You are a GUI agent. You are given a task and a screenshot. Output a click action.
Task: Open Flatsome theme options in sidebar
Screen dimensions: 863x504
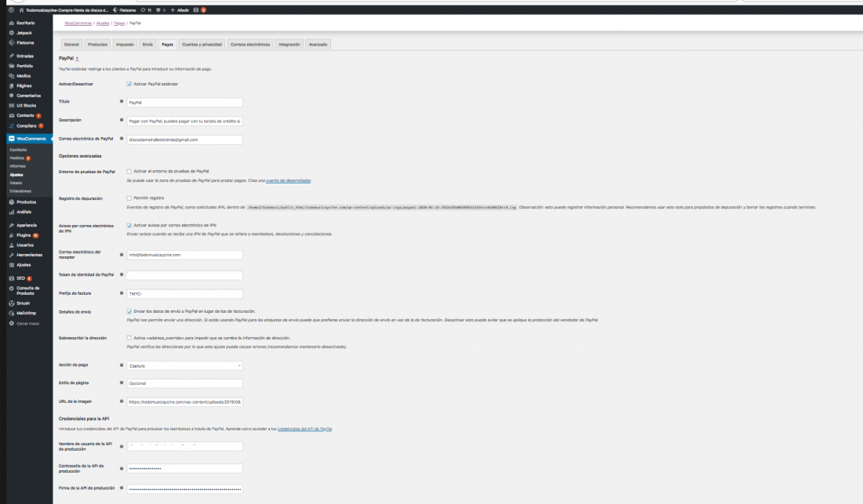point(25,43)
